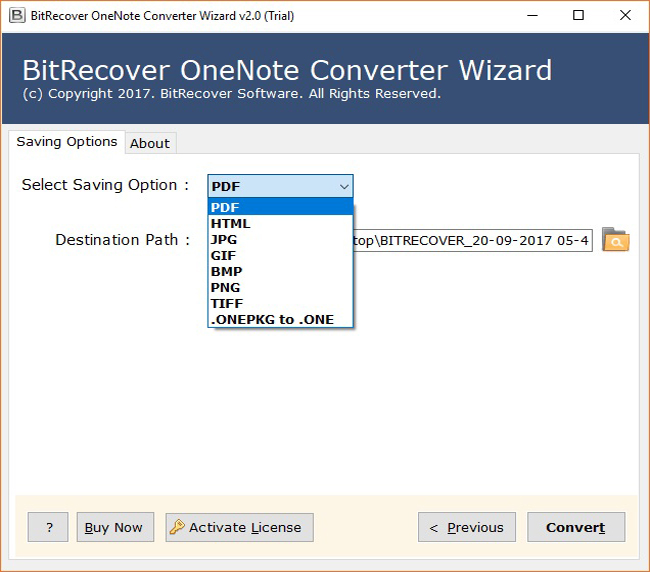Pick PNG in the dropdown list
This screenshot has height=572, width=650.
point(280,287)
